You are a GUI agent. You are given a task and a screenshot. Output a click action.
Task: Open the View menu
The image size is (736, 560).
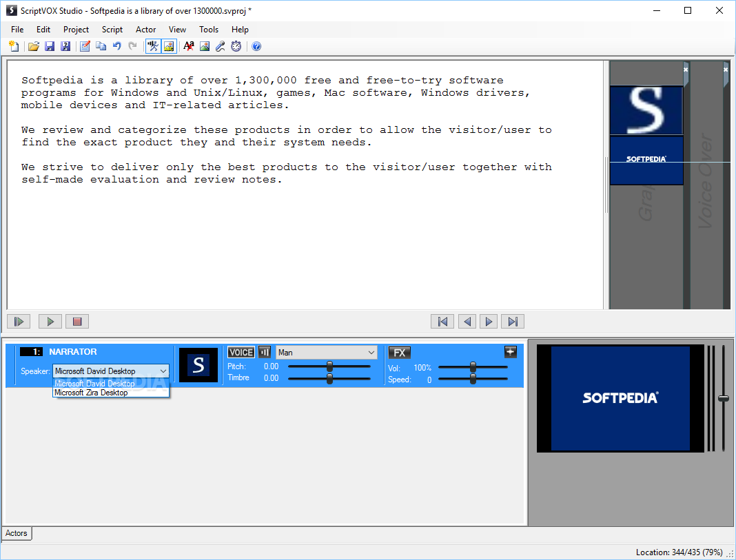(x=177, y=30)
